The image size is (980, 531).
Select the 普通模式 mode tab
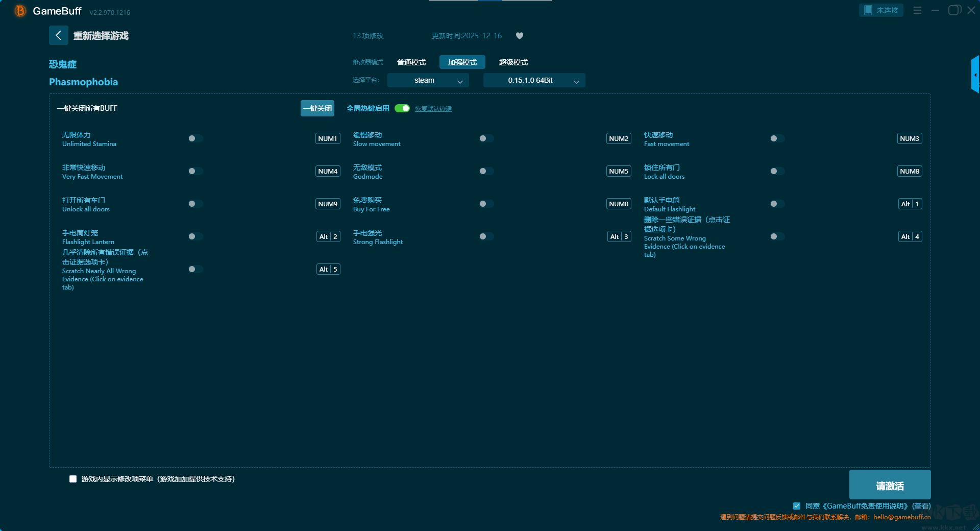(x=411, y=62)
